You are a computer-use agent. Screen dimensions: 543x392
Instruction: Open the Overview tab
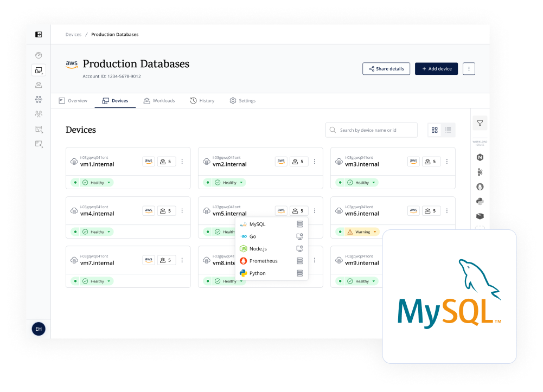click(73, 101)
